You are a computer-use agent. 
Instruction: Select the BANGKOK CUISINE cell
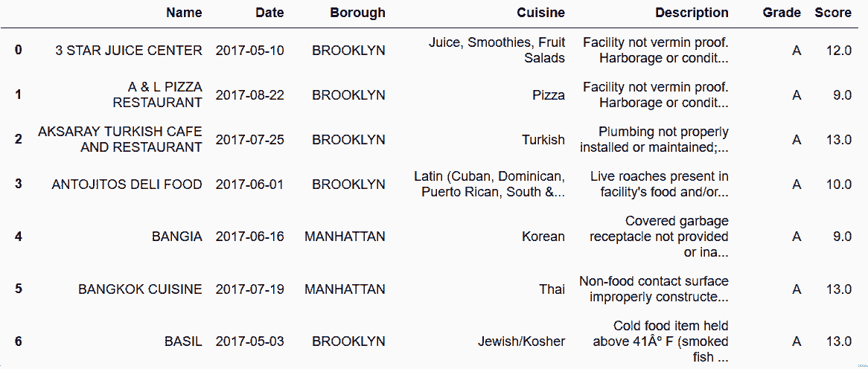click(140, 289)
